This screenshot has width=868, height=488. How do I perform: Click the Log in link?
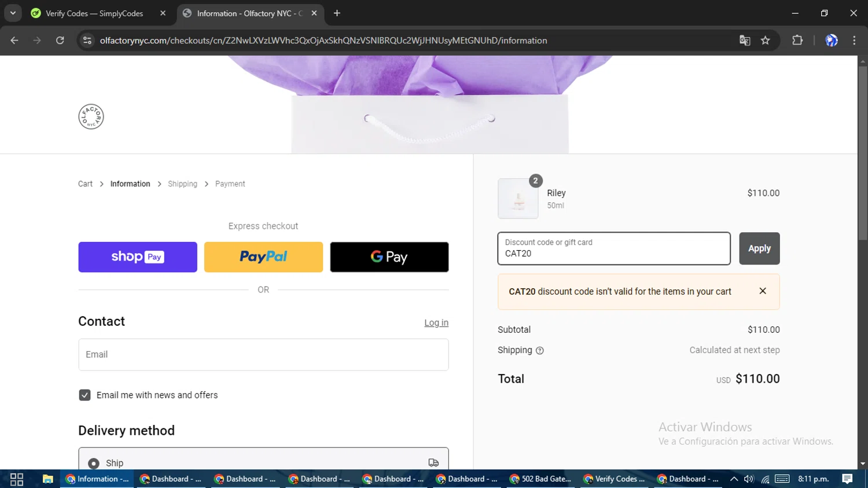436,323
